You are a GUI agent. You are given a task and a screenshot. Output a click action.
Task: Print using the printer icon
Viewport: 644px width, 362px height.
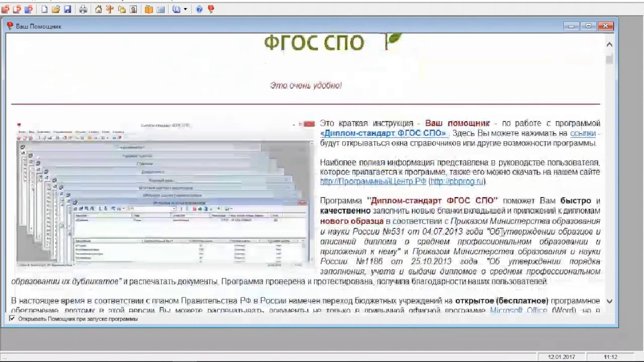[x=83, y=9]
